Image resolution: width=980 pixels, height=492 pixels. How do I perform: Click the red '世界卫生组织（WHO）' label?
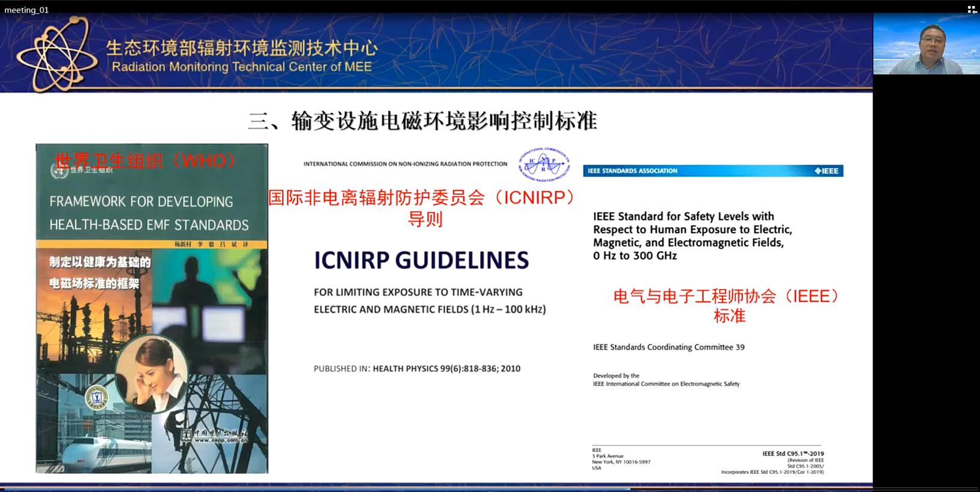point(146,161)
